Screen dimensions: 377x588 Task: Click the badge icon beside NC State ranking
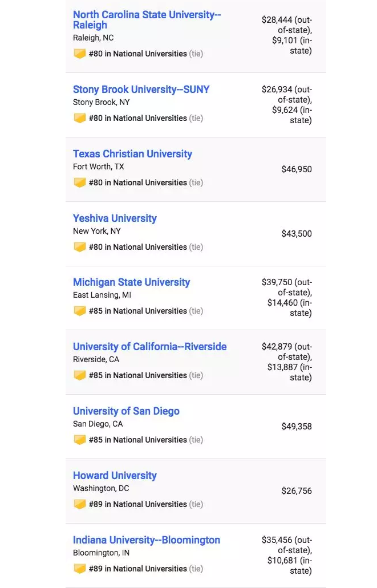[x=79, y=54]
